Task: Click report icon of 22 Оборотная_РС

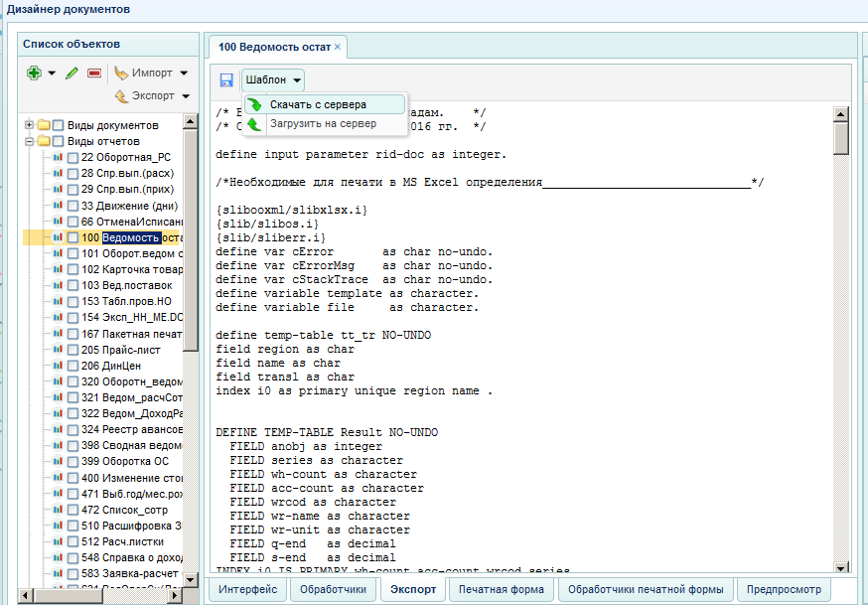Action: point(58,157)
